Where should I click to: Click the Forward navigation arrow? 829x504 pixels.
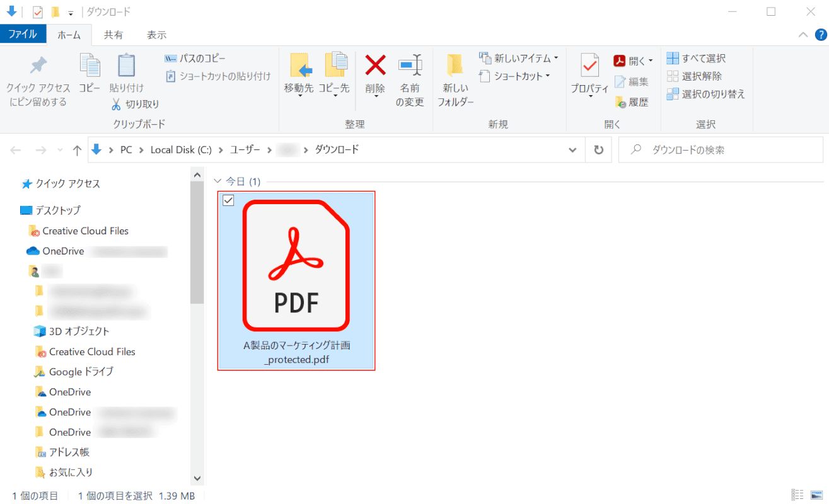41,150
